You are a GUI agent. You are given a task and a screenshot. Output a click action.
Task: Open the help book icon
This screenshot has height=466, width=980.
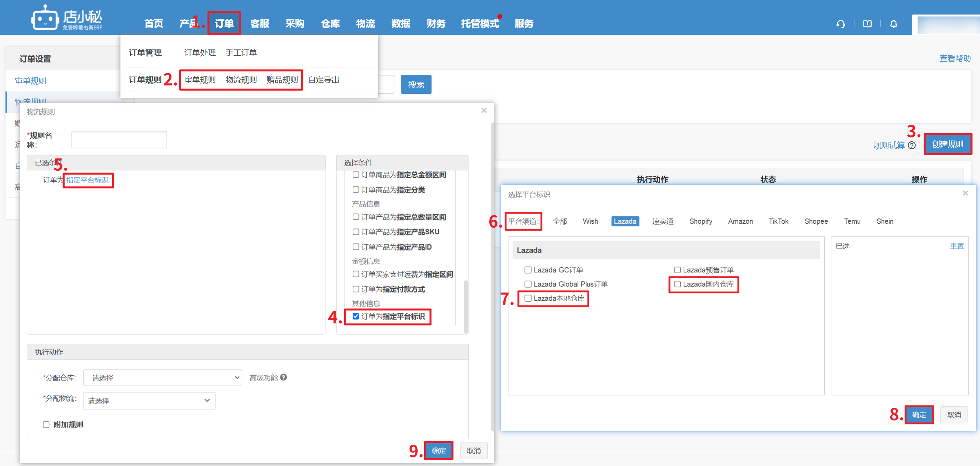point(867,24)
